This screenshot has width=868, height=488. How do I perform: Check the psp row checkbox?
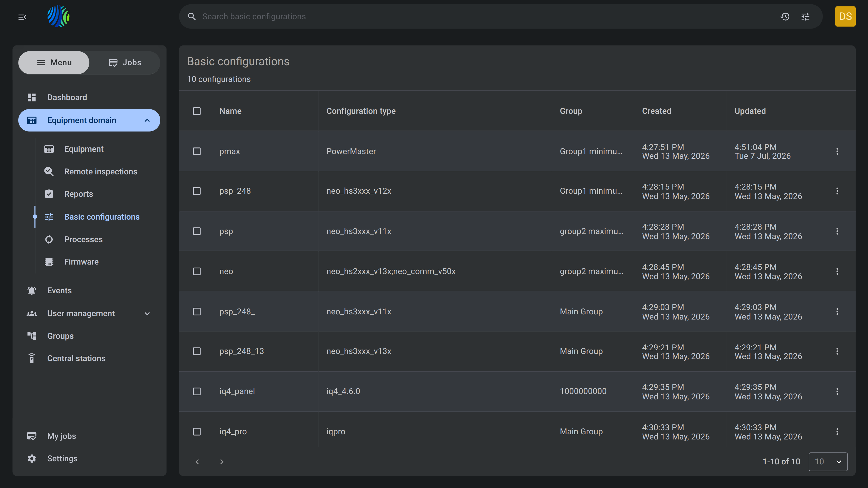[197, 231]
